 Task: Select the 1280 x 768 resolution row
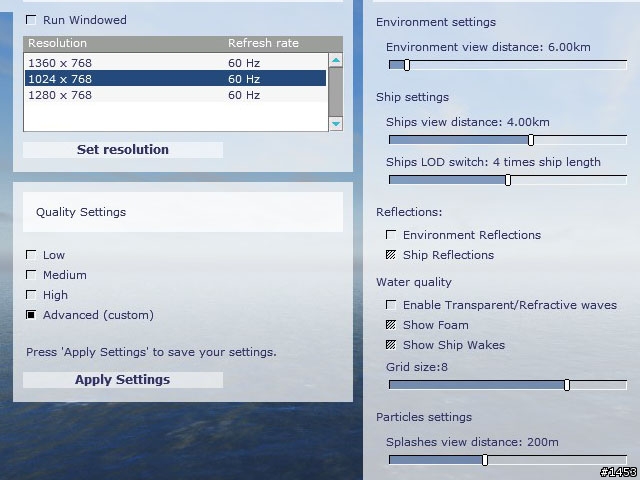click(x=176, y=94)
